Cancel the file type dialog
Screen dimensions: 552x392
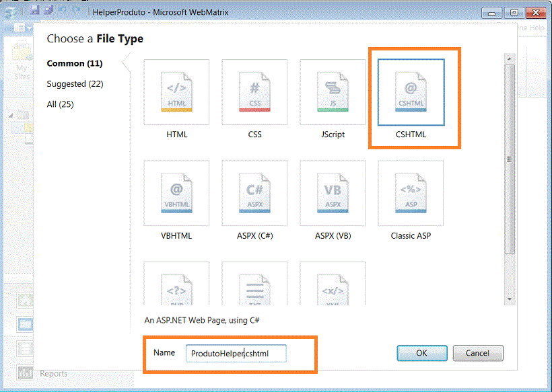tap(478, 353)
